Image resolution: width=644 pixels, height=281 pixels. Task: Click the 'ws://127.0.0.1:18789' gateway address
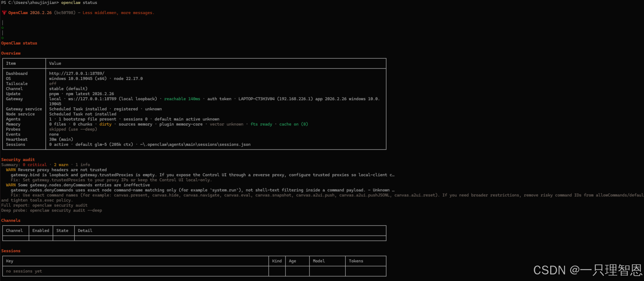[x=92, y=99]
